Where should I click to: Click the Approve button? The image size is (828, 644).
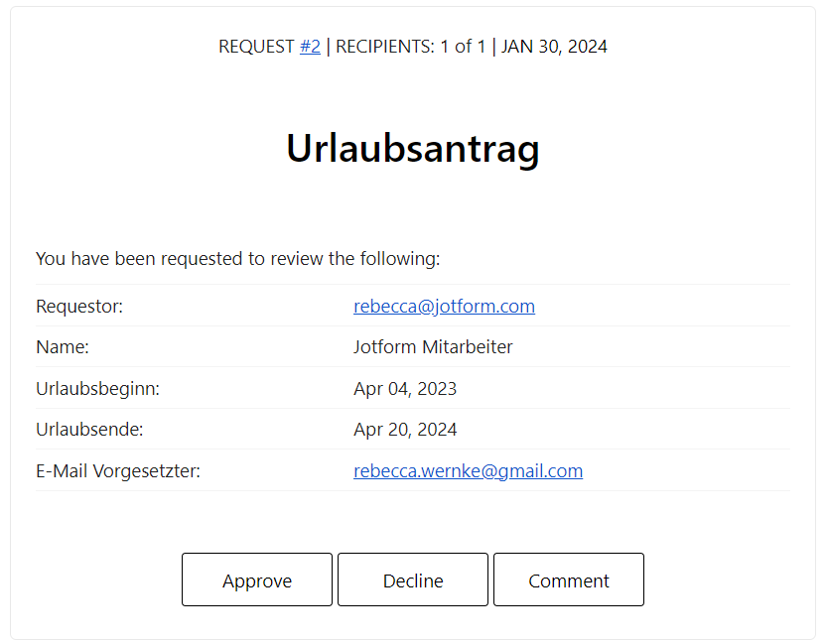(256, 580)
